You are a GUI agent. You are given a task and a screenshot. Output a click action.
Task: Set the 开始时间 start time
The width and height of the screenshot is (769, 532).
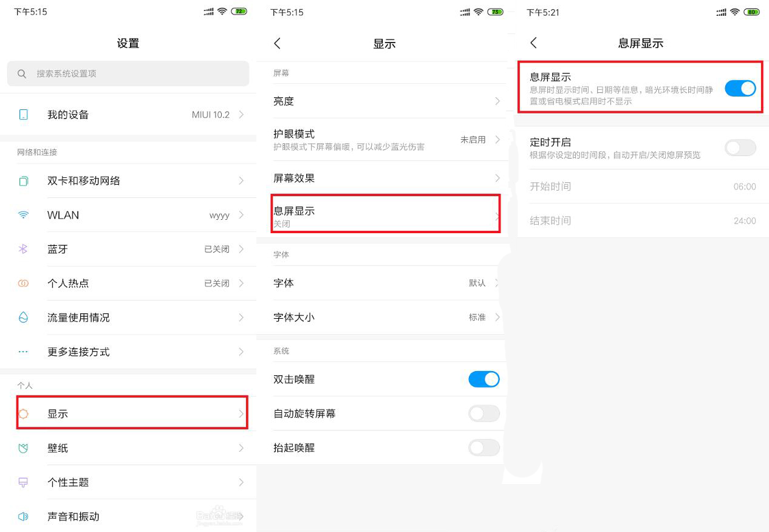(x=641, y=186)
